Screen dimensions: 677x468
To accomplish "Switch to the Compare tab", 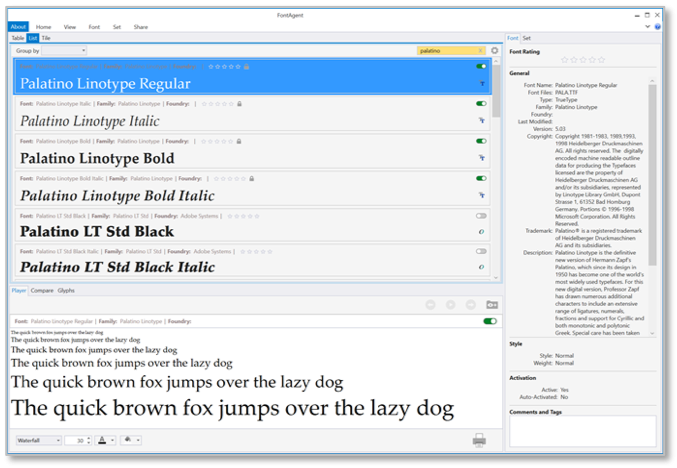I will (x=42, y=291).
